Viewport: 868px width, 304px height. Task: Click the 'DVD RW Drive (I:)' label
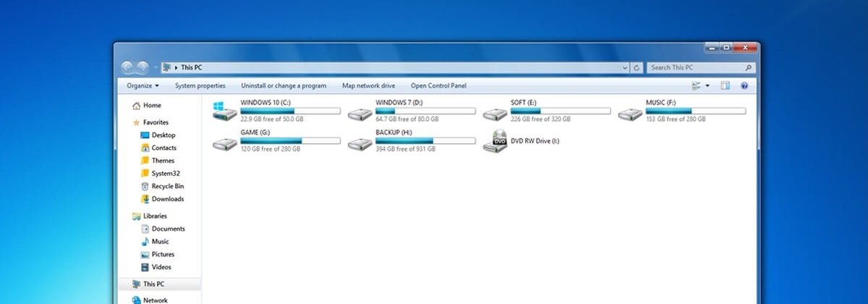tap(535, 141)
